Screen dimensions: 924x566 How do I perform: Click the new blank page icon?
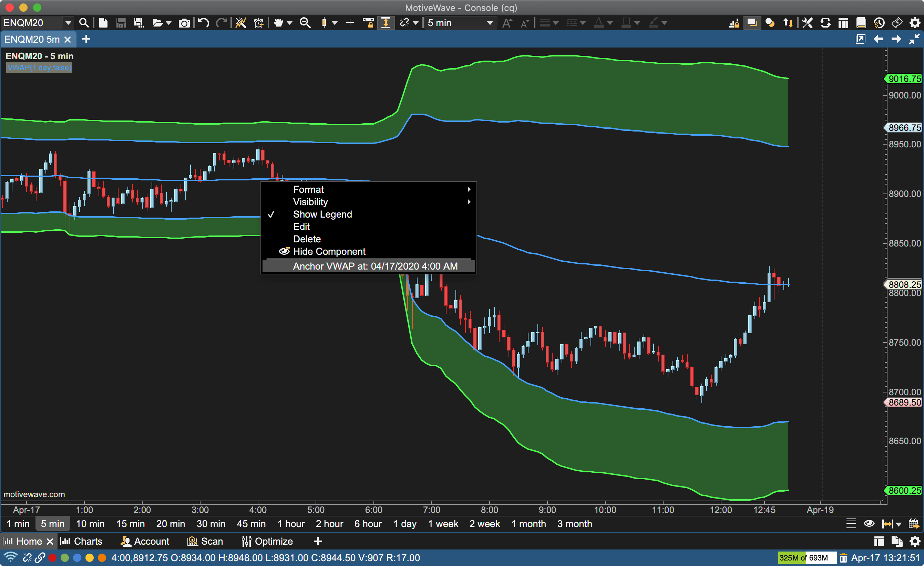(x=103, y=23)
